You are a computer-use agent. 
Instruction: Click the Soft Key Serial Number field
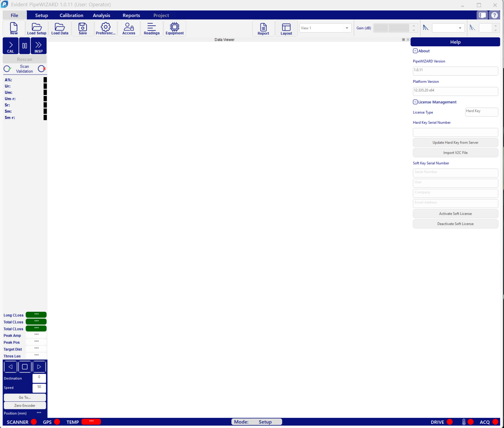tap(455, 173)
